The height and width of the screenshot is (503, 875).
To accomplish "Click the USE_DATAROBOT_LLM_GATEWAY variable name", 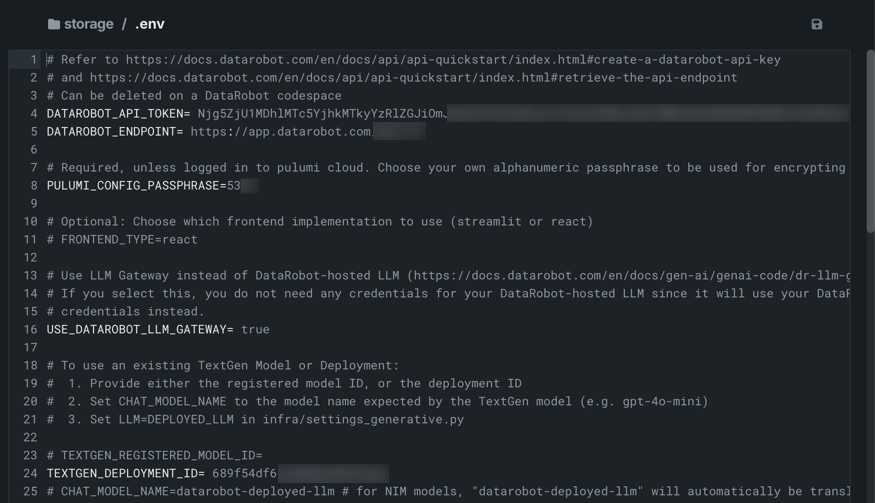I will click(136, 329).
